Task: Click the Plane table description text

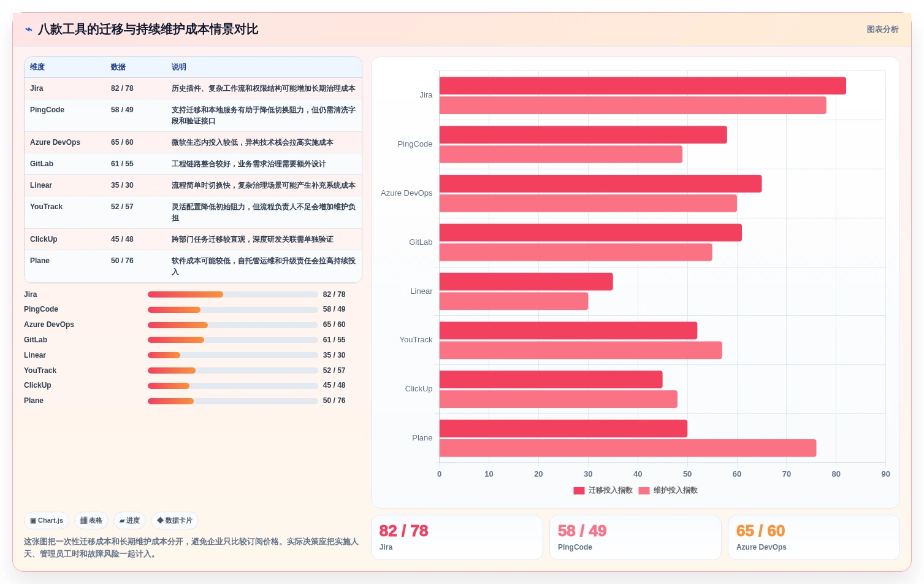Action: pos(264,266)
